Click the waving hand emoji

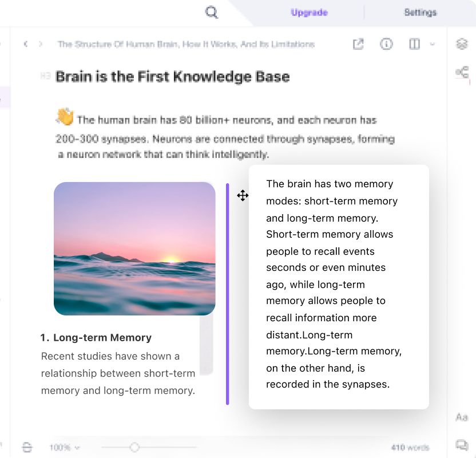click(x=65, y=116)
